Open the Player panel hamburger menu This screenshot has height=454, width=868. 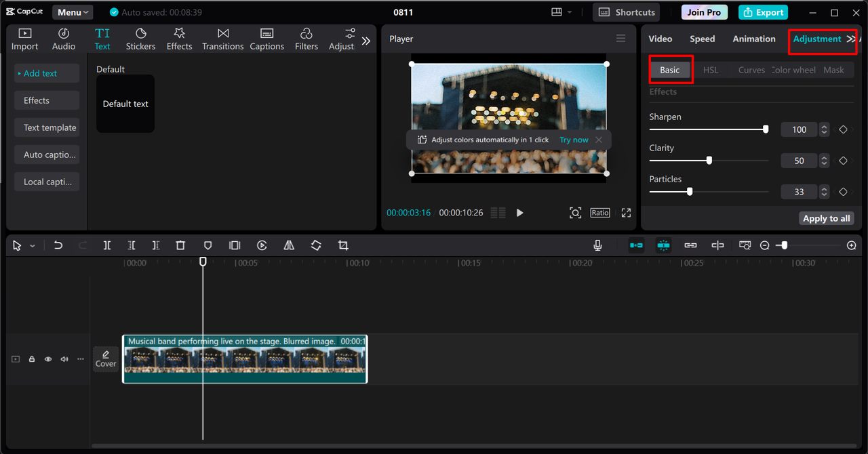[620, 39]
